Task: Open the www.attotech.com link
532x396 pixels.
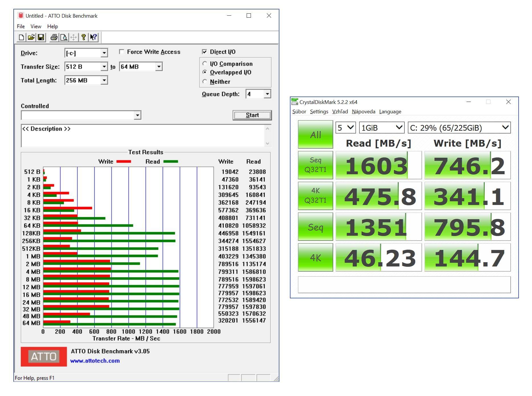Action: click(95, 361)
